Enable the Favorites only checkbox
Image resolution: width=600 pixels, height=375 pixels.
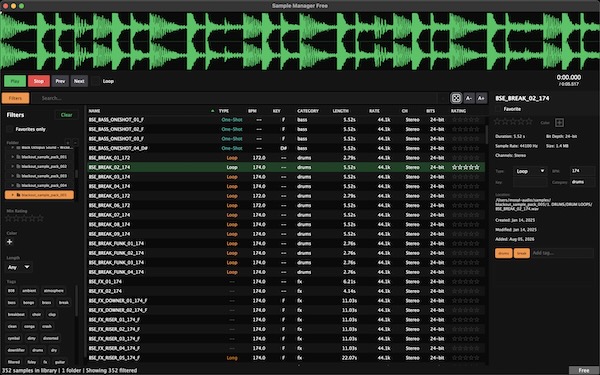[10, 129]
